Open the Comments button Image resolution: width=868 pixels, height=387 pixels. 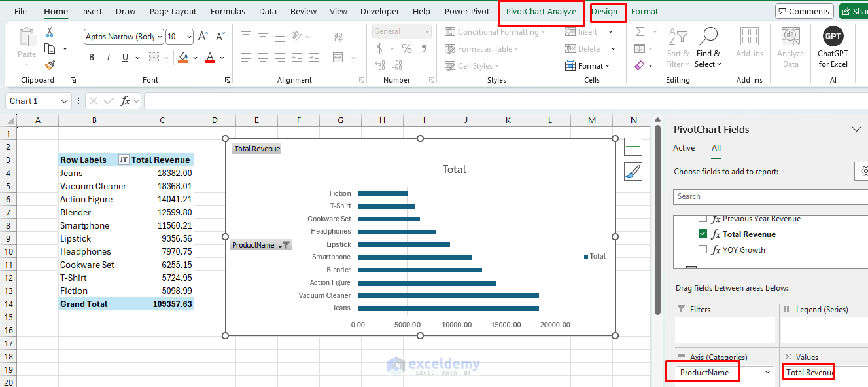804,11
